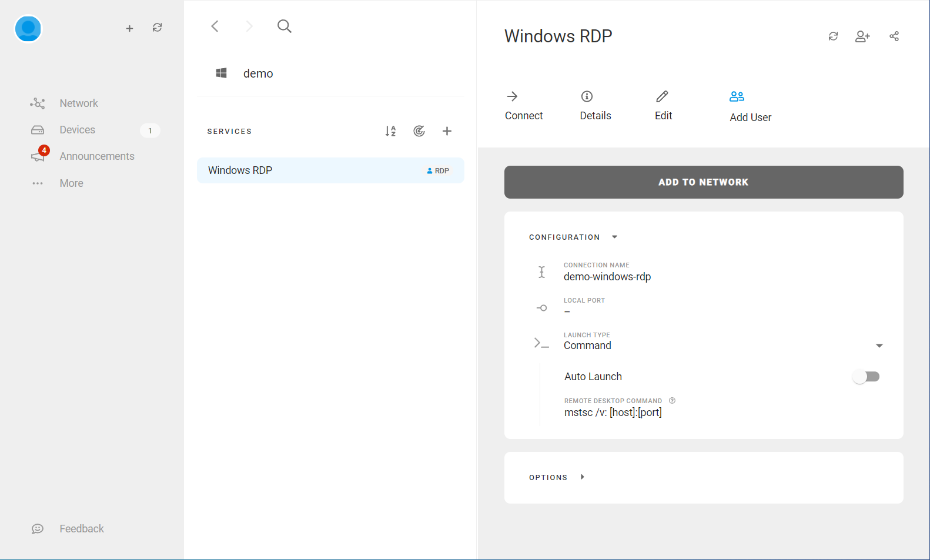Click the Edit label
Image resolution: width=930 pixels, height=560 pixels.
pos(663,116)
